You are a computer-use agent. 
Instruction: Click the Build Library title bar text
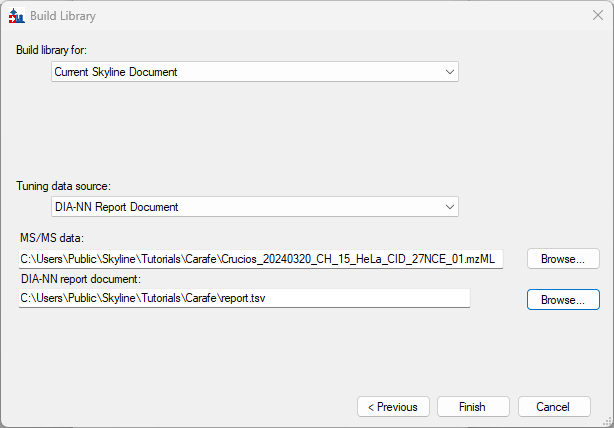(x=65, y=17)
